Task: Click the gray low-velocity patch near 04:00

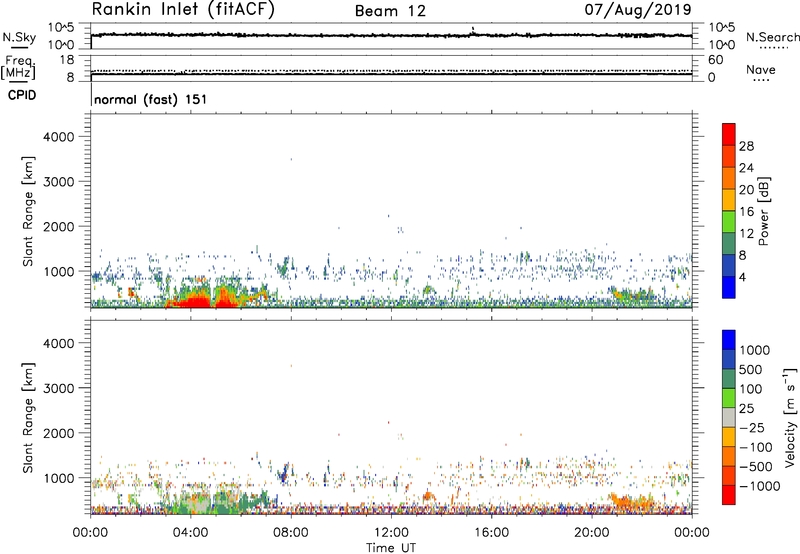Action: 196,502
